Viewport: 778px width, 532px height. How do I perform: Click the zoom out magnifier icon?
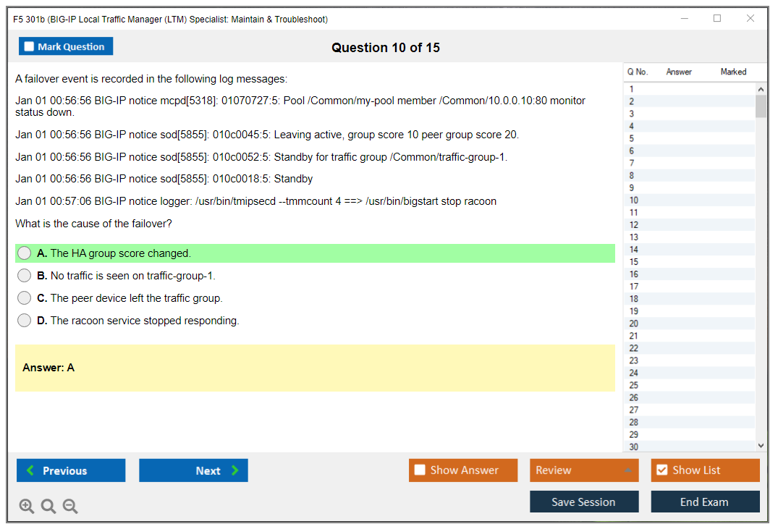pos(70,507)
